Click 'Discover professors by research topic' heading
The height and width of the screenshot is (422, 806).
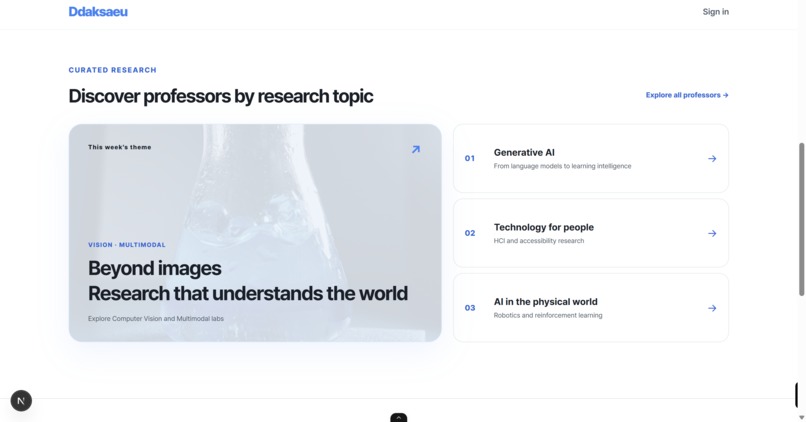[x=221, y=96]
